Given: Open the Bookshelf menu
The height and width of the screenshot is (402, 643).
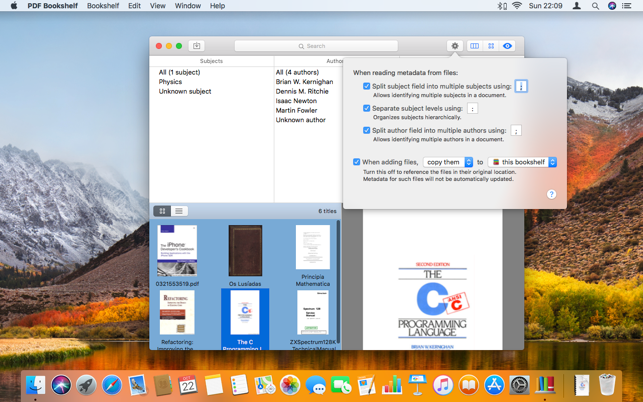Looking at the screenshot, I should 103,6.
